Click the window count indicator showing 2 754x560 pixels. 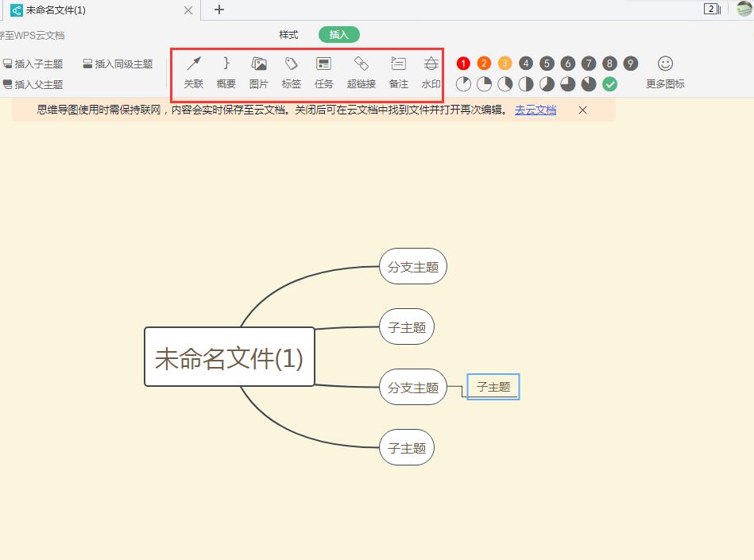pyautogui.click(x=712, y=9)
